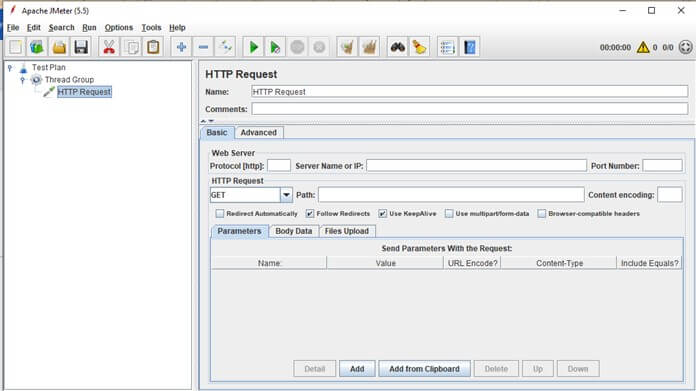This screenshot has height=391, width=696.
Task: Click the greyed Stop icon
Action: click(x=297, y=47)
